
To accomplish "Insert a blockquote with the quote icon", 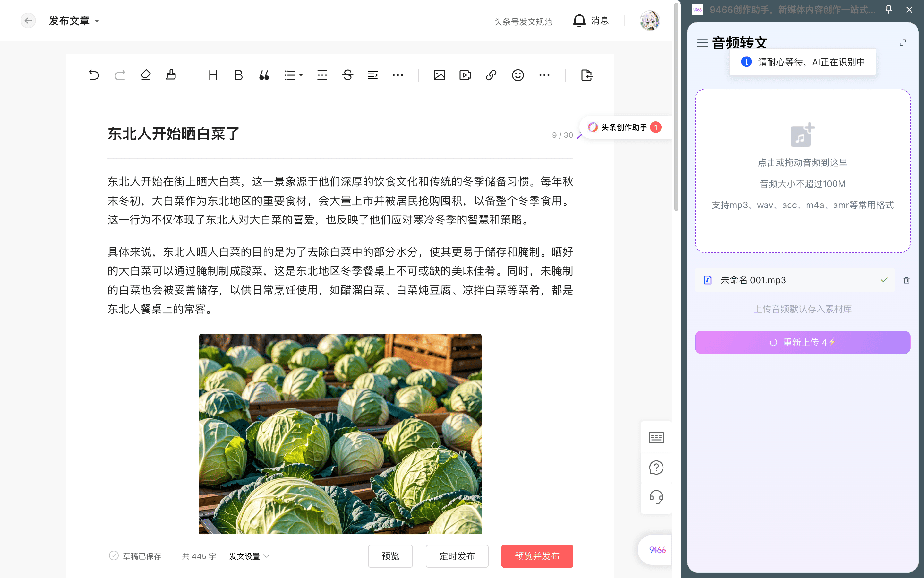I will click(264, 75).
